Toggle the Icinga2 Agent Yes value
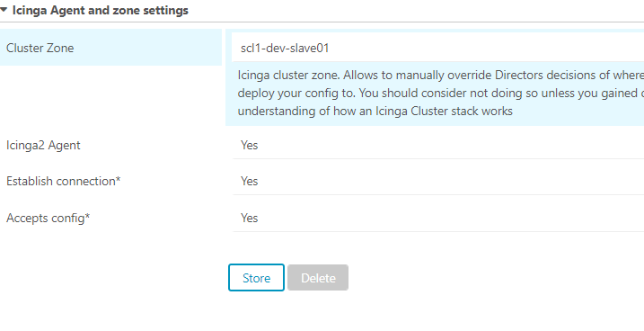The width and height of the screenshot is (644, 331). (x=250, y=145)
